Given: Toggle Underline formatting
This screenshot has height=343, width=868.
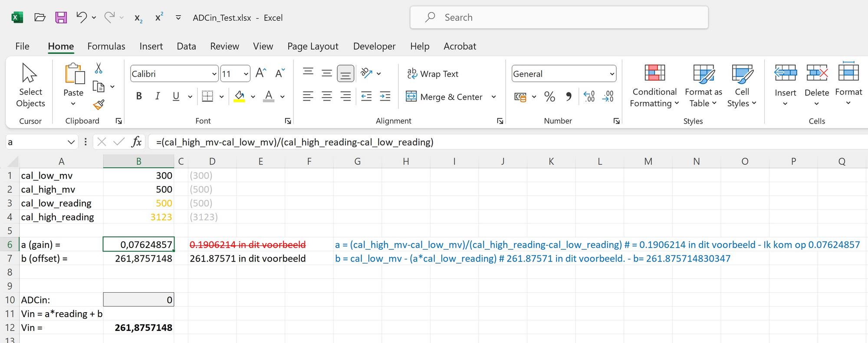Looking at the screenshot, I should (x=176, y=96).
